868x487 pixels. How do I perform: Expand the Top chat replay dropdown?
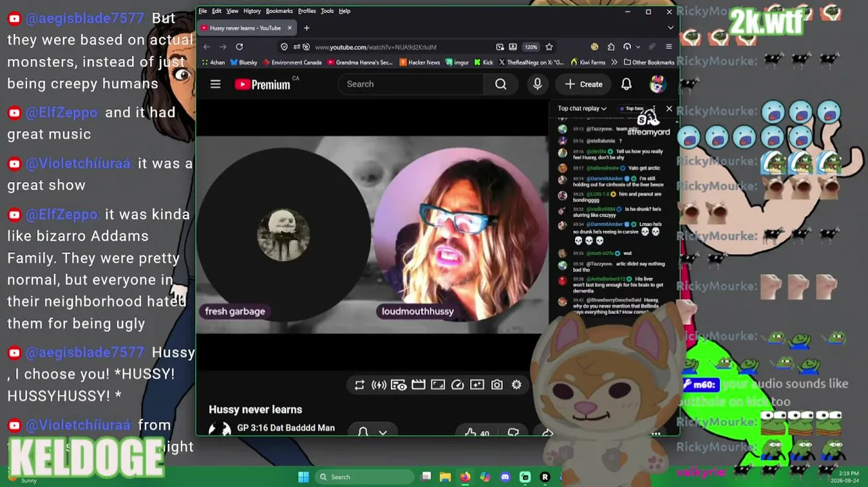582,108
